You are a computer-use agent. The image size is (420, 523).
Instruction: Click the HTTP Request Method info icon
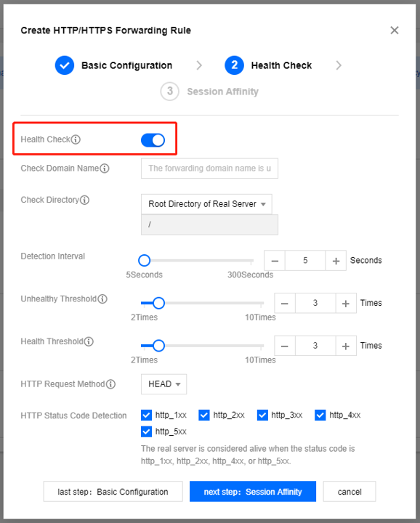pos(110,384)
